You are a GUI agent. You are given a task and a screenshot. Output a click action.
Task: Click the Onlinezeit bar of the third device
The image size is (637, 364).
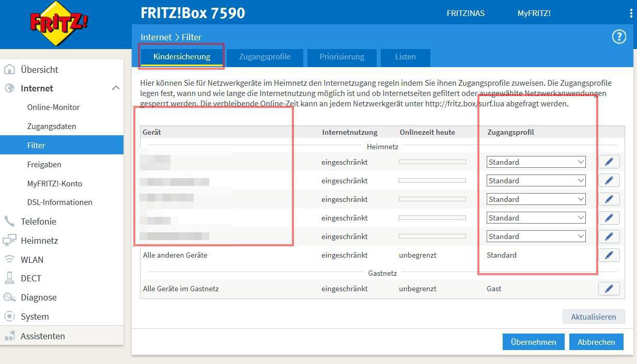[x=432, y=199]
